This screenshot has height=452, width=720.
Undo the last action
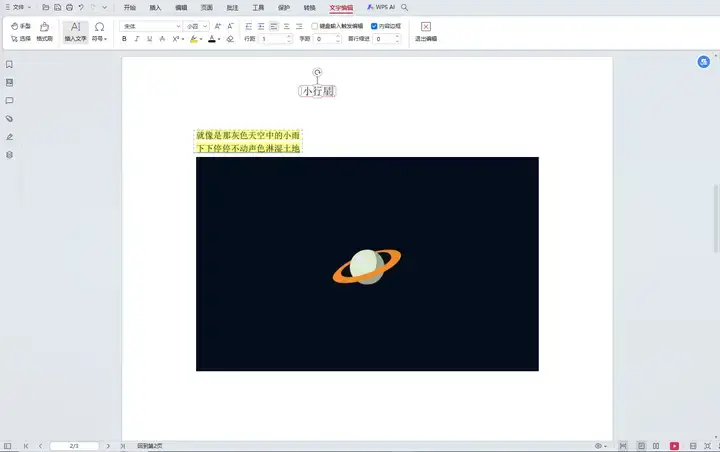pos(81,7)
